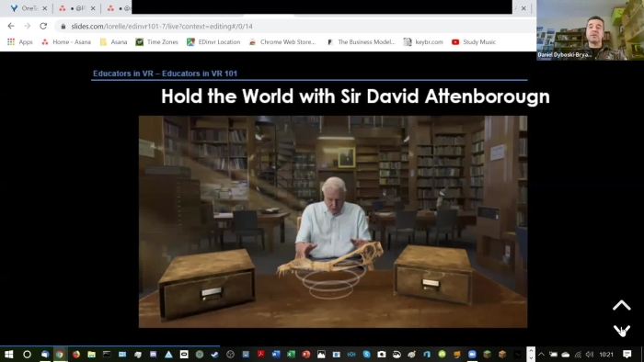The image size is (644, 362).
Task: Open Firefox from the taskbar
Action: tap(76, 355)
